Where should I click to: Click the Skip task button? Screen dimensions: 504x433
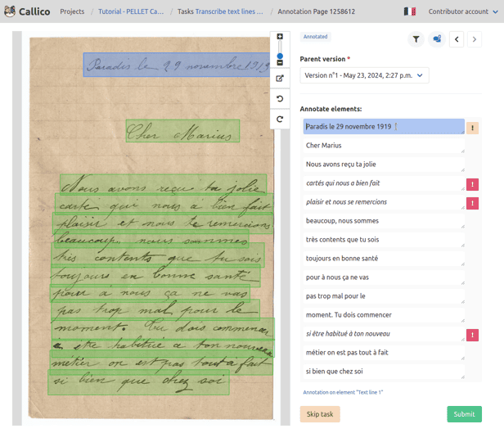tap(320, 414)
